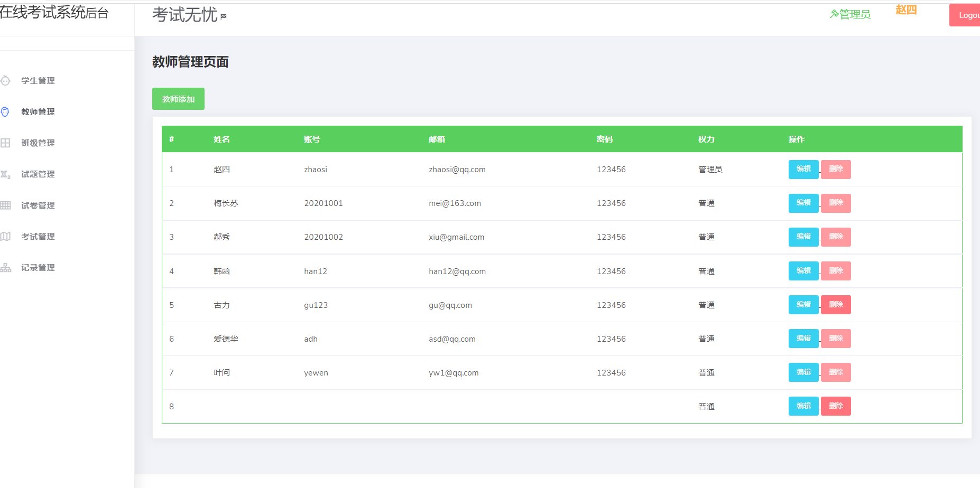This screenshot has width=980, height=488.
Task: Edit teacher 赵四's row
Action: point(803,170)
